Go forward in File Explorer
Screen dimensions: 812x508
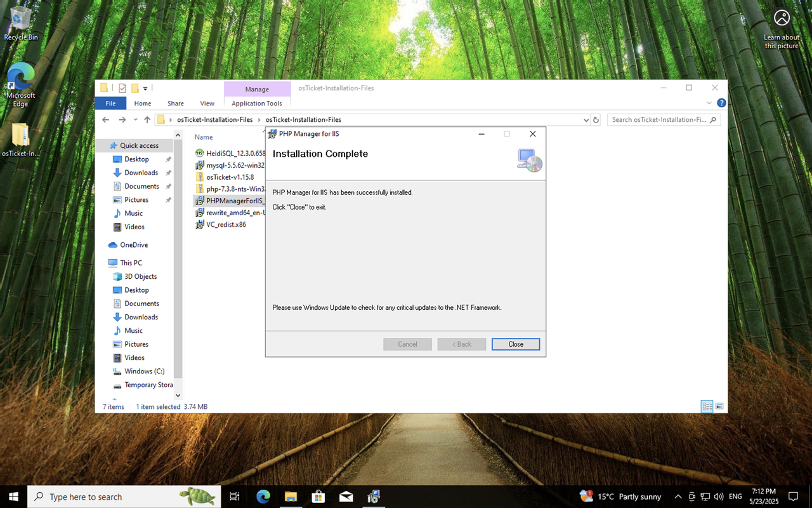(x=122, y=119)
